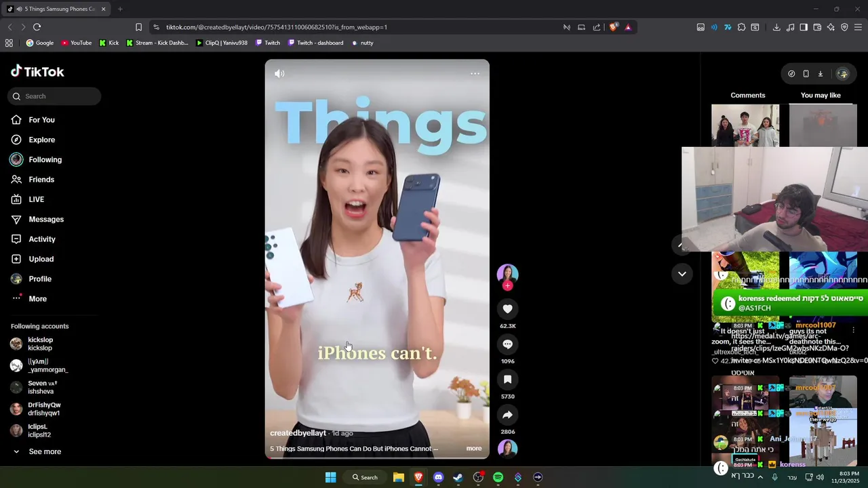Open the browser apps grid icon

click(9, 43)
